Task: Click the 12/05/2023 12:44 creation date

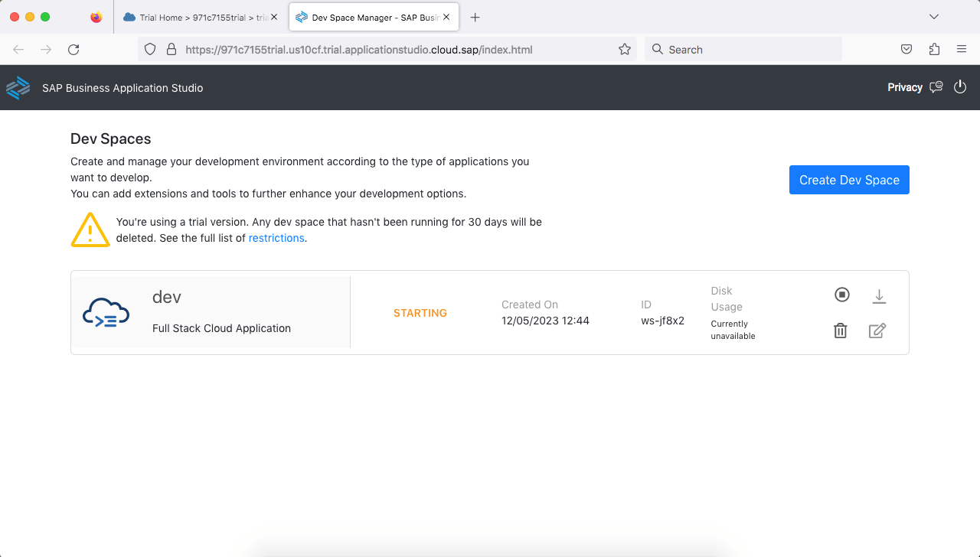Action: click(x=545, y=321)
